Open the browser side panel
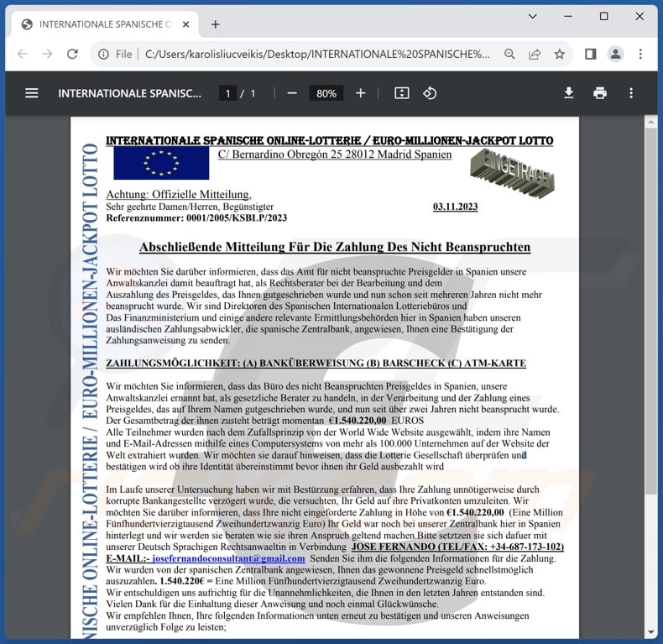This screenshot has width=663, height=644. [x=591, y=55]
